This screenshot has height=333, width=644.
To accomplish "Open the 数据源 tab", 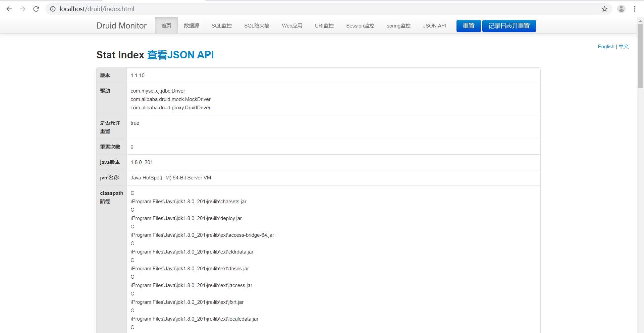I will click(191, 26).
